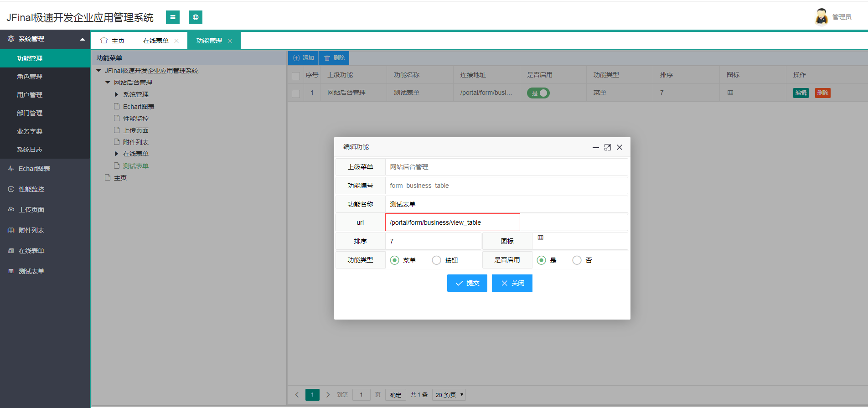Check the header select-all checkbox
This screenshot has width=868, height=408.
pyautogui.click(x=296, y=76)
